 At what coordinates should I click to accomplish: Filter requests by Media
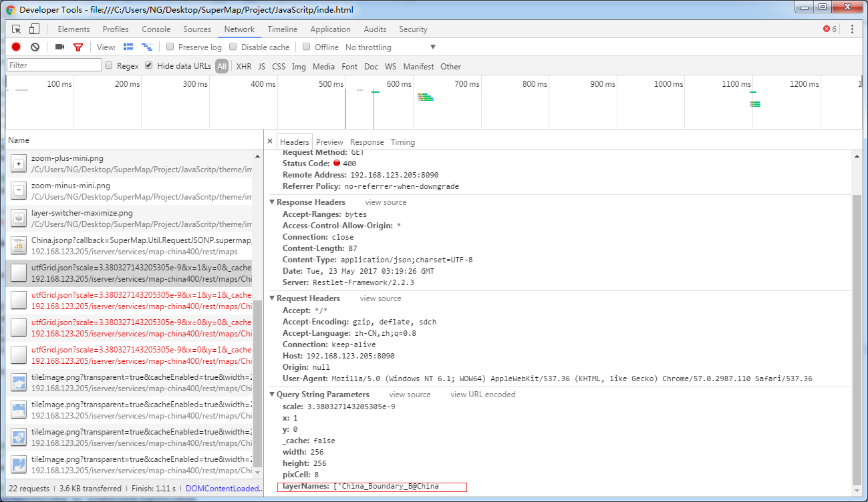click(x=323, y=66)
